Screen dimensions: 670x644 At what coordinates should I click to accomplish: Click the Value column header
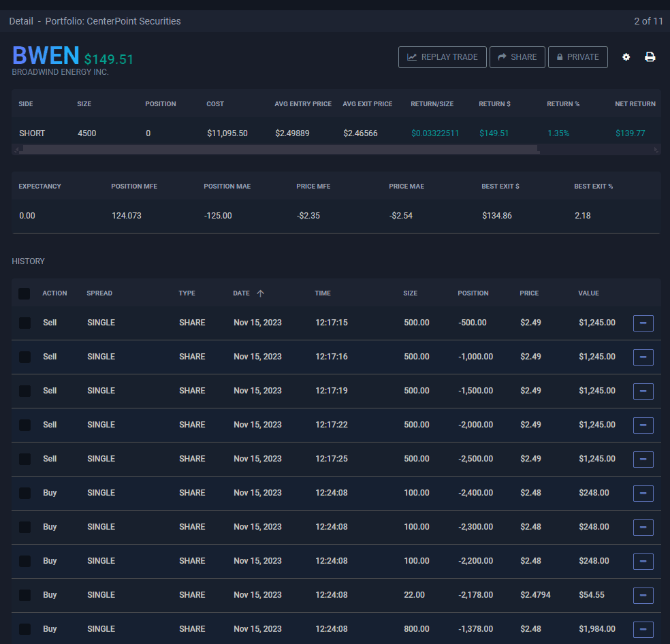(x=588, y=293)
